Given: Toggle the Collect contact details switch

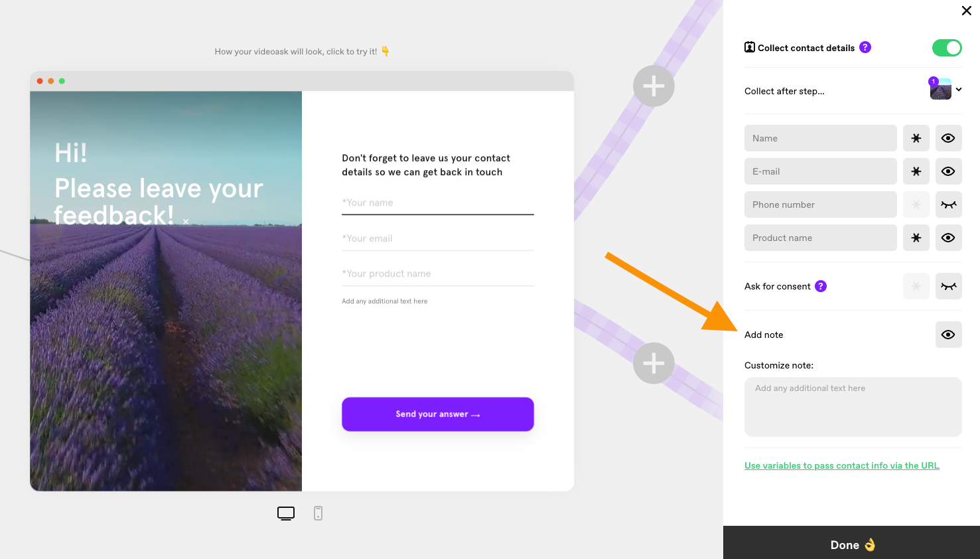Looking at the screenshot, I should click(947, 48).
